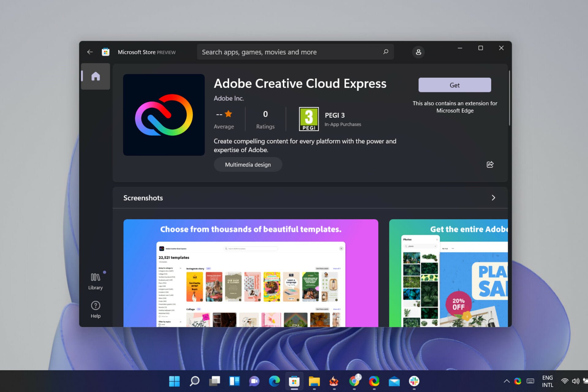Viewport: 588px width, 392px height.
Task: Open the user account profile icon
Action: pos(418,52)
